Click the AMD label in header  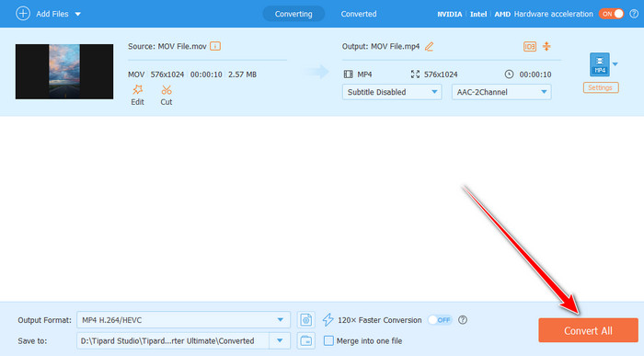[x=502, y=14]
